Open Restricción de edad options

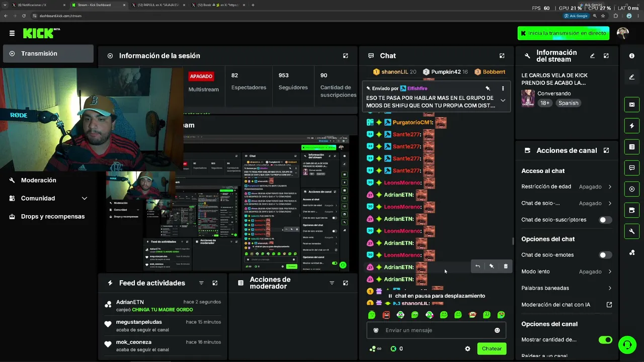click(x=567, y=187)
